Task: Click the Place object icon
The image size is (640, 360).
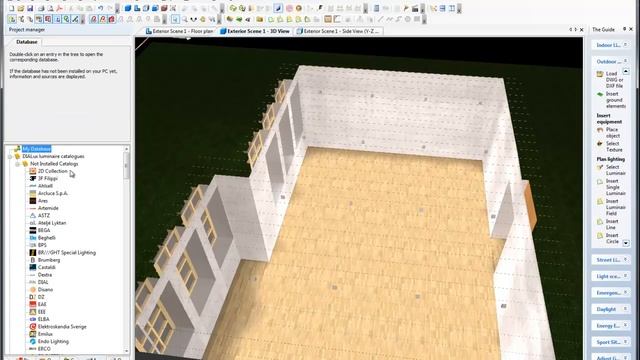Action: point(600,130)
